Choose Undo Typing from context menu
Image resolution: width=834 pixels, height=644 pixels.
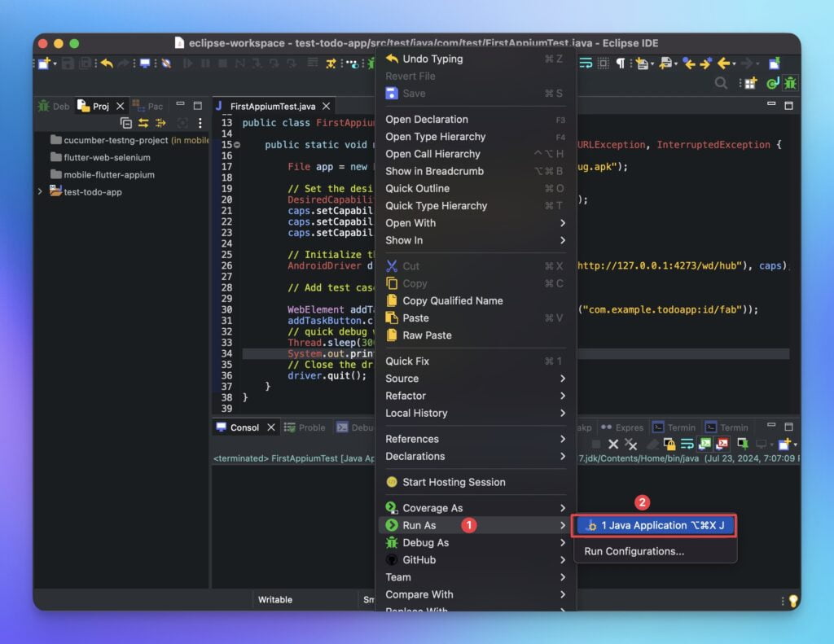(x=475, y=59)
